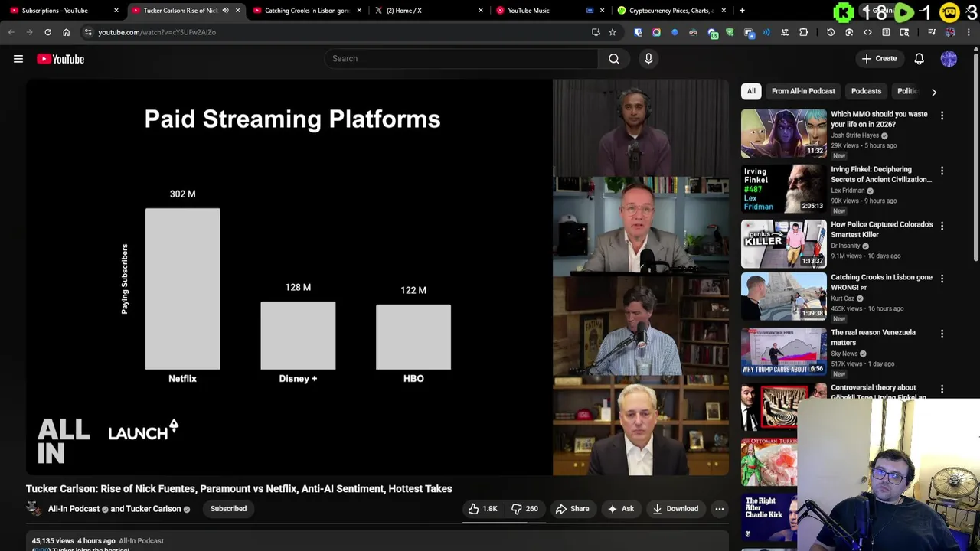Screen dimensions: 980x551
Task: Select the From All-In Podcast chip
Action: tap(803, 91)
